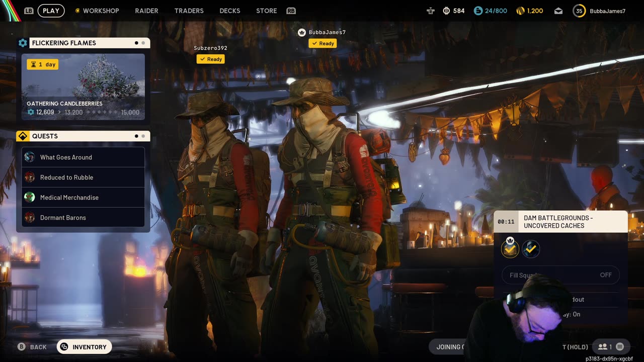Open the raider loadout icon in the top bar

coord(431,11)
